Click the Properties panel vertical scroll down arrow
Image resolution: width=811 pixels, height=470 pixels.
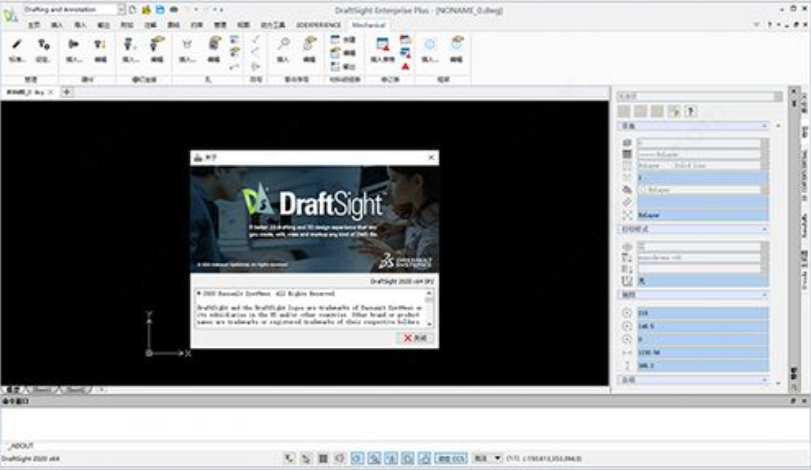click(778, 383)
